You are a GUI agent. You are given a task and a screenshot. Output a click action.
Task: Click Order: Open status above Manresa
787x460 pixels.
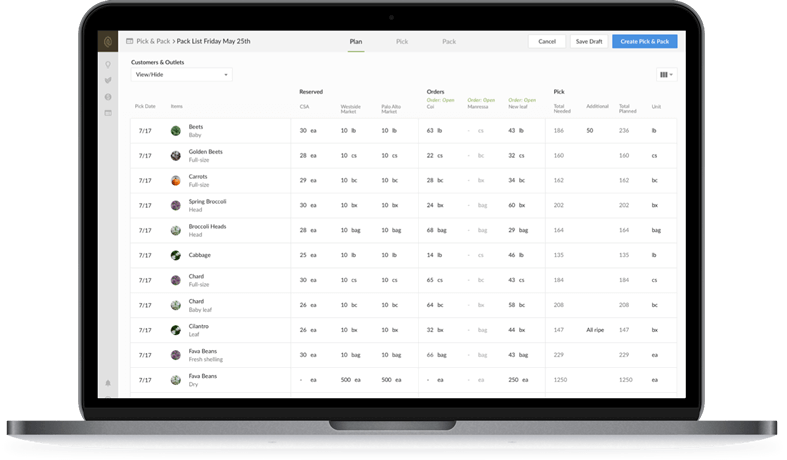pos(481,100)
